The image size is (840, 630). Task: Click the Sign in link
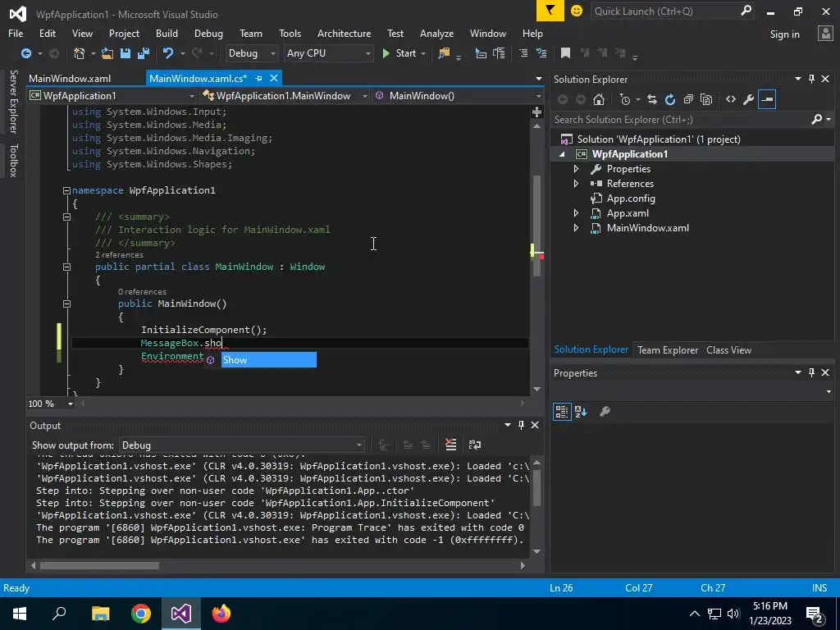[784, 34]
